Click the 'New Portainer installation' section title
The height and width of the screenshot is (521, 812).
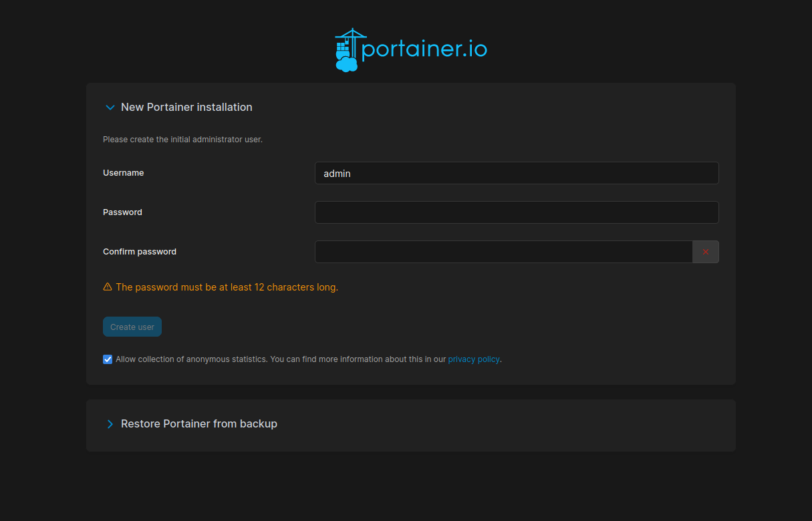tap(186, 108)
